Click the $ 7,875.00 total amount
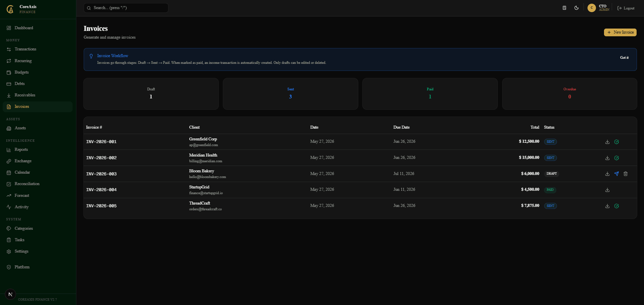Image resolution: width=644 pixels, height=305 pixels. click(530, 206)
